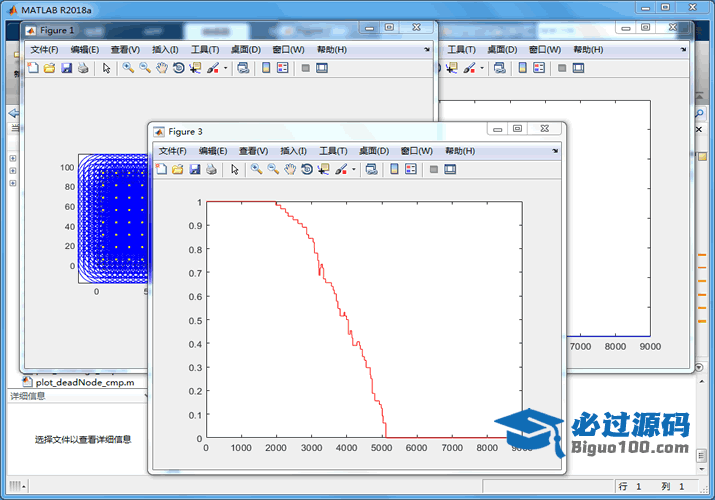Insert Legend icon in Figure 3 toolbar
The image size is (715, 500).
(x=411, y=170)
